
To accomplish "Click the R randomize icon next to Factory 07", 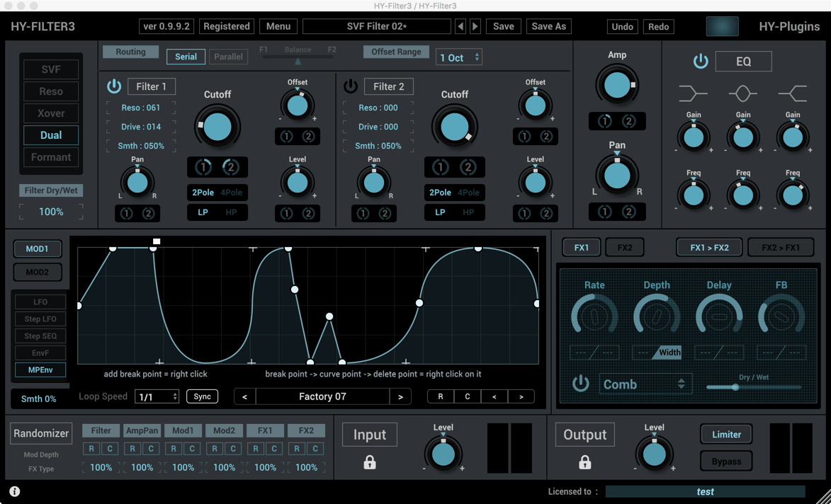I will click(x=440, y=396).
